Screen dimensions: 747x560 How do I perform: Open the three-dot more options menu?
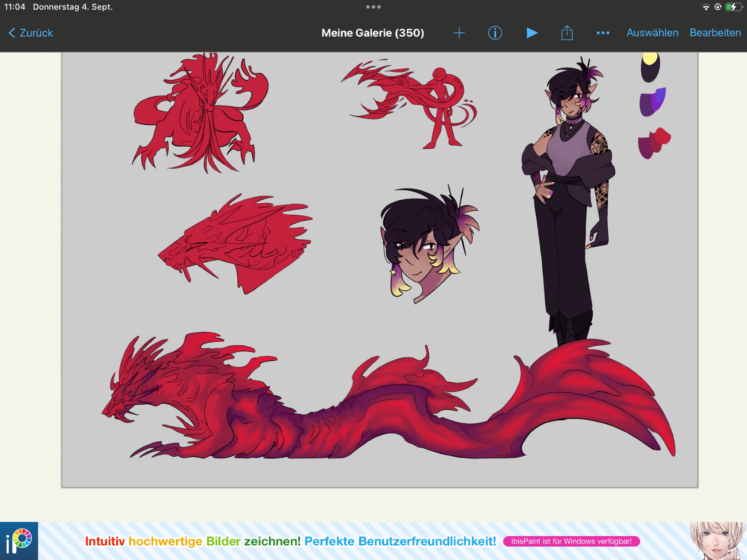(603, 33)
